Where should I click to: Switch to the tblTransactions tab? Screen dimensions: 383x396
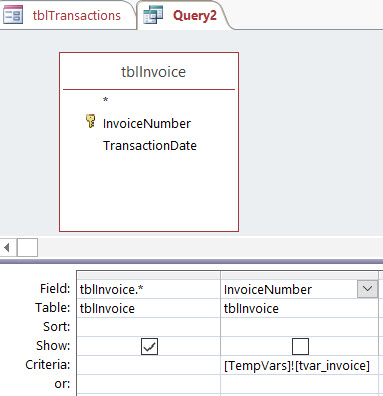[68, 16]
